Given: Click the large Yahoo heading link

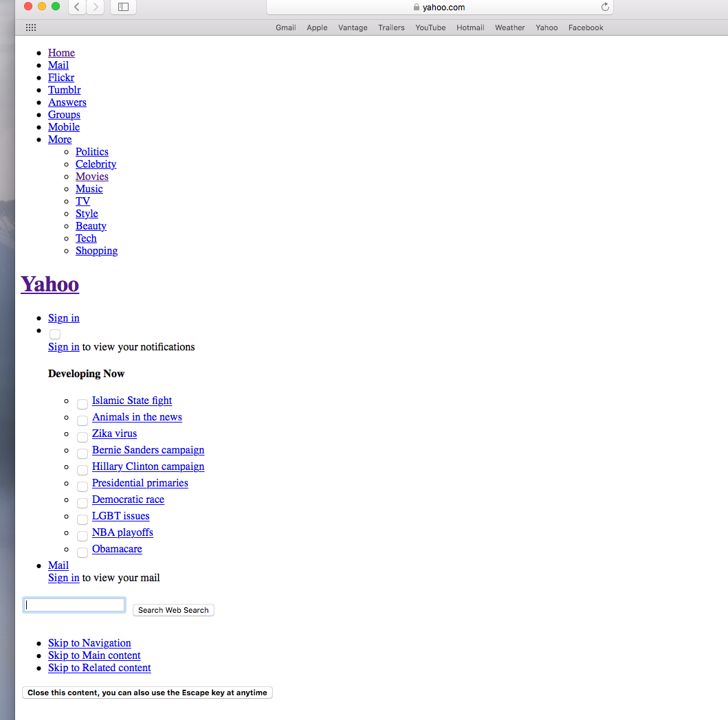Looking at the screenshot, I should point(50,284).
